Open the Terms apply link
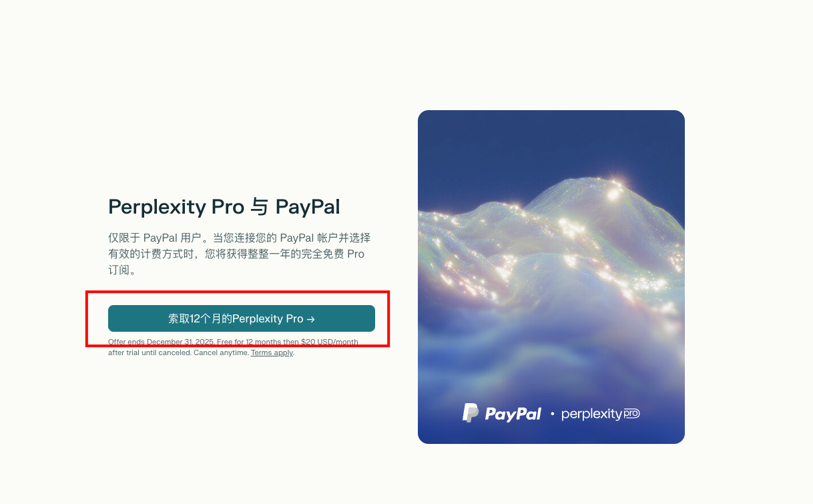Image resolution: width=813 pixels, height=504 pixels. point(272,352)
